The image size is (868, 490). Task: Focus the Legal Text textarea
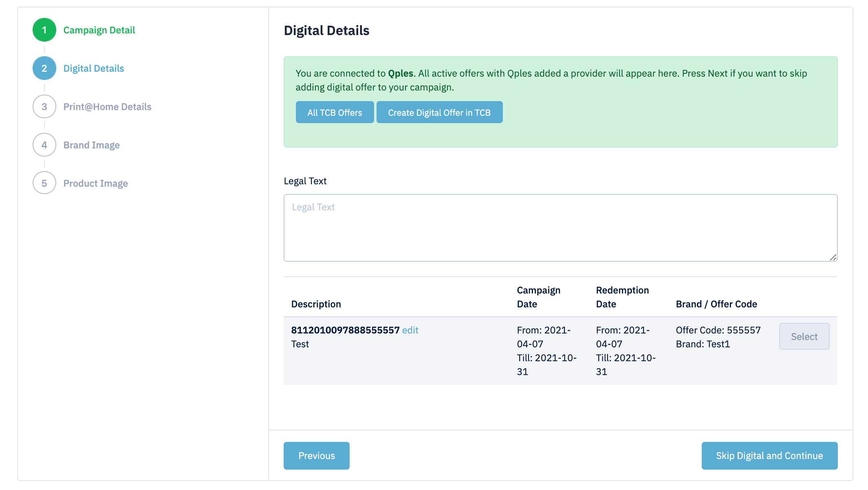(x=560, y=228)
